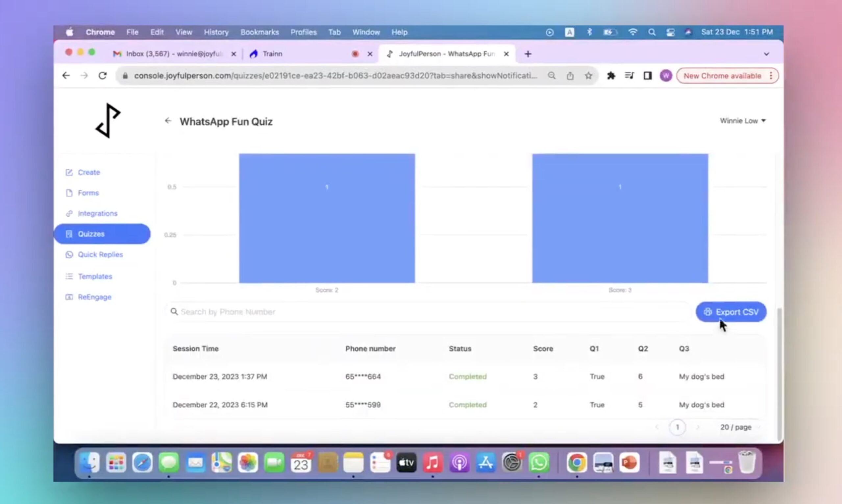842x504 pixels.
Task: Switch to the Trainn browser tab
Action: (x=272, y=54)
